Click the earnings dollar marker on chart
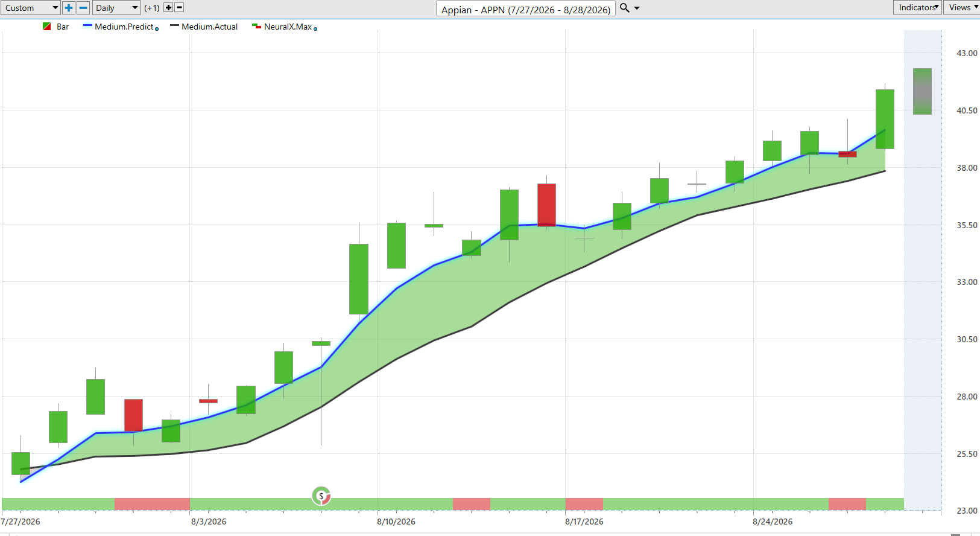 tap(321, 496)
